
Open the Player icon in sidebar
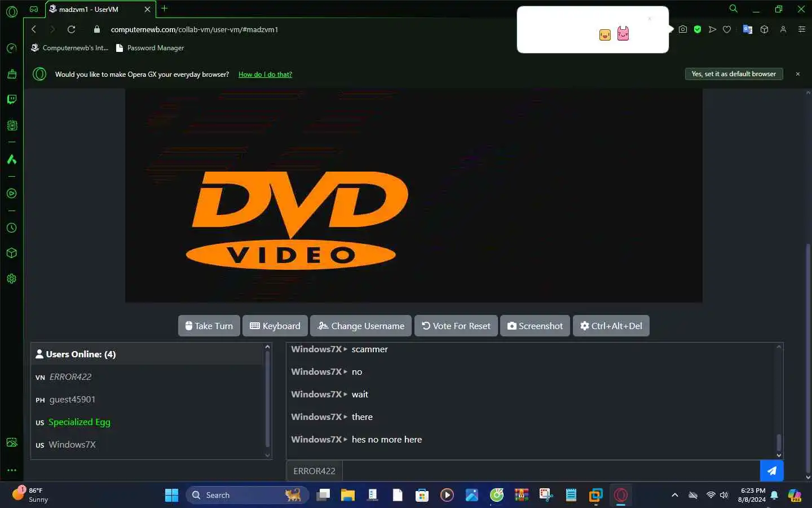[x=12, y=194]
